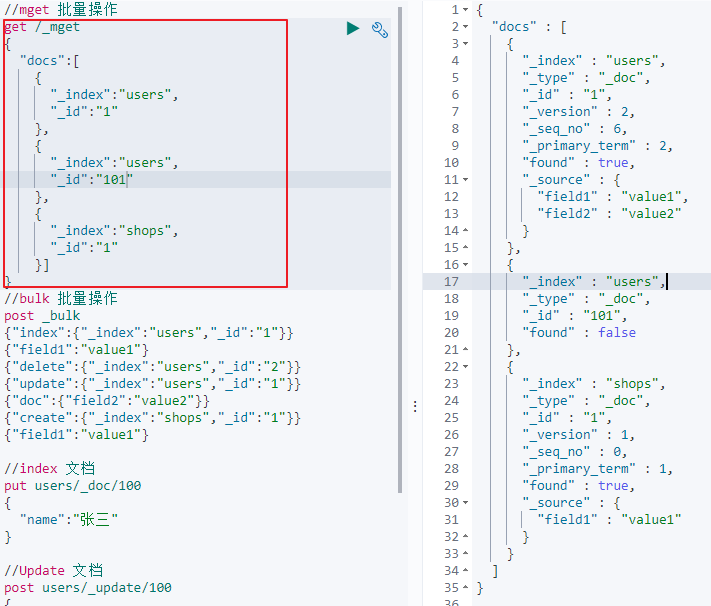Click "_index" : "shops" in the response
This screenshot has width=711, height=606.
coord(594,384)
